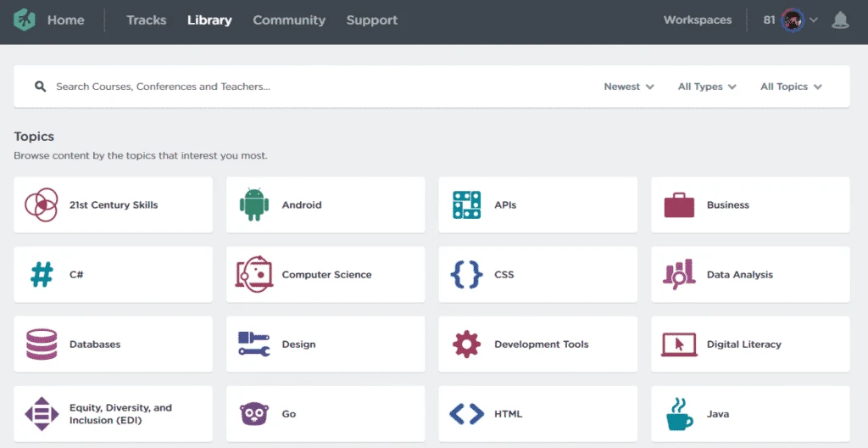
Task: Select the C# topic label
Action: coord(76,274)
